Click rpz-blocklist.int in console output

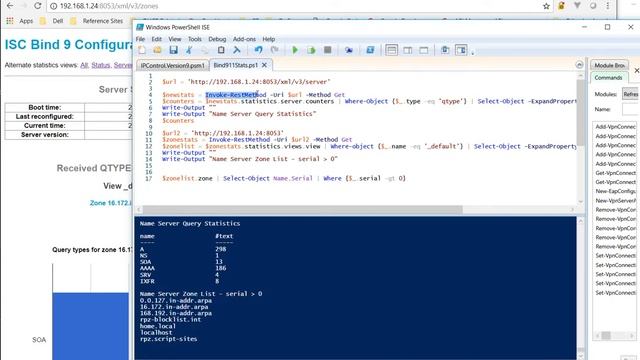170,319
